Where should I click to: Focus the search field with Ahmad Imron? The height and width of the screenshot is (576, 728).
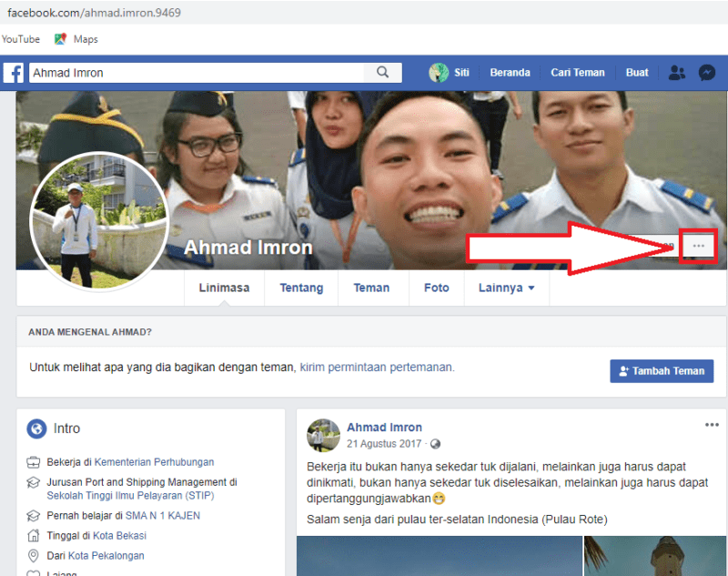[x=197, y=73]
